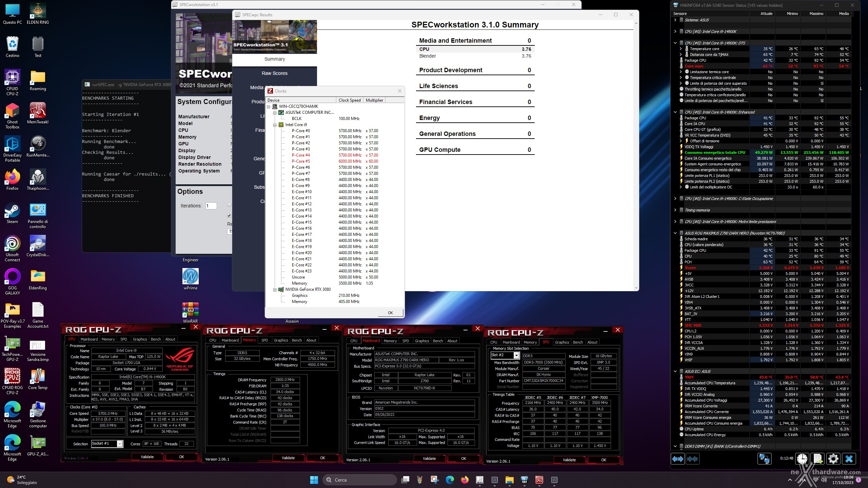Image resolution: width=868 pixels, height=488 pixels.
Task: Open the Cestino recycle bin icon
Action: point(13,47)
